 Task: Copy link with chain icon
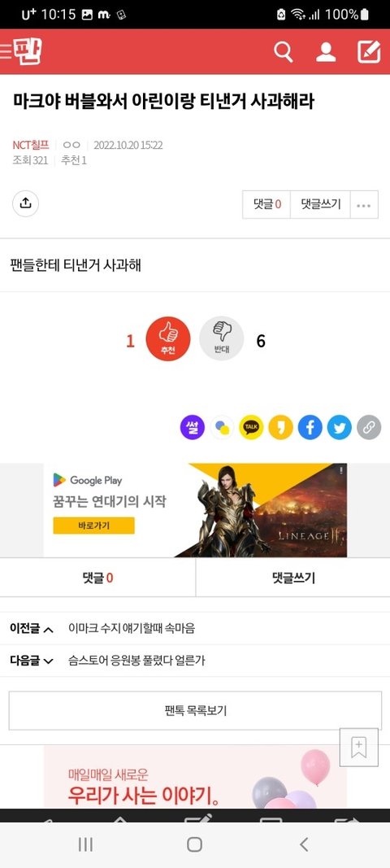[369, 427]
